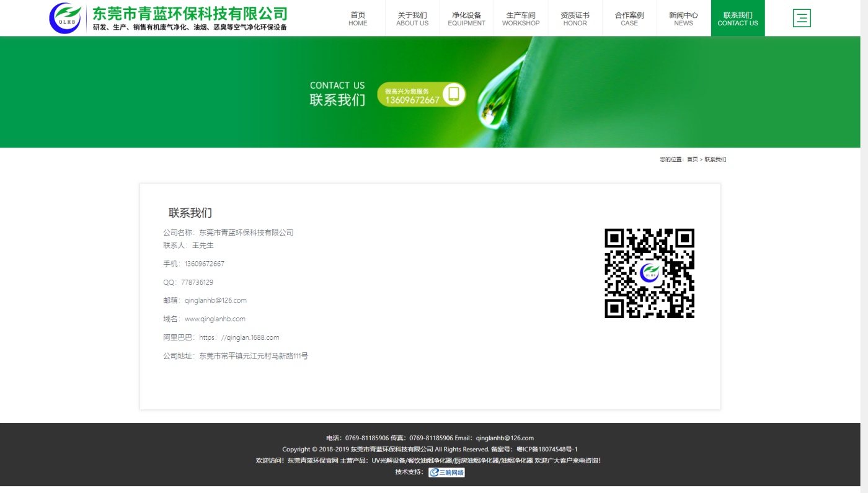The height and width of the screenshot is (493, 868).
Task: Click breadcrumb link 首页
Action: pos(692,159)
